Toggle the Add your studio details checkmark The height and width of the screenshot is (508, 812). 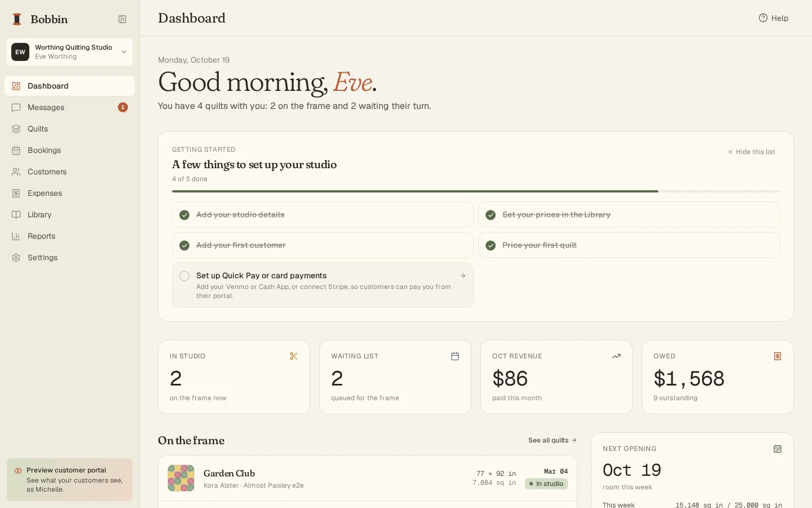[x=184, y=215]
